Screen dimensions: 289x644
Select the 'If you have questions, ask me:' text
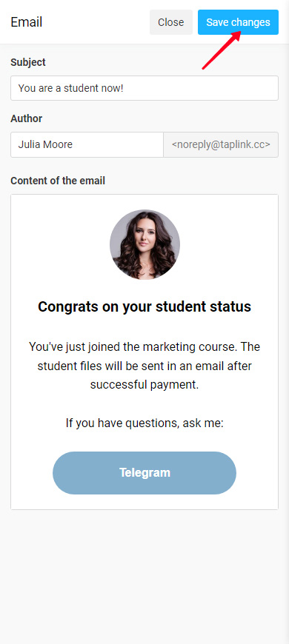(144, 423)
